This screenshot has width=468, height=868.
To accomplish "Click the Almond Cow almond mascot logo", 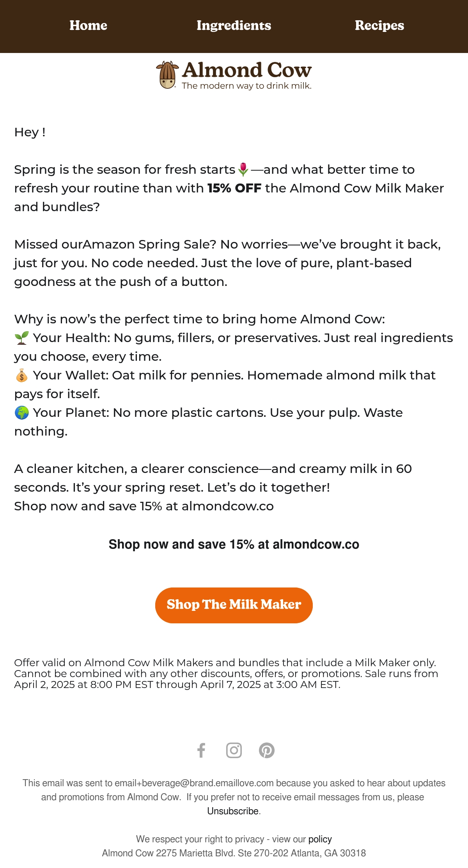I will (167, 75).
